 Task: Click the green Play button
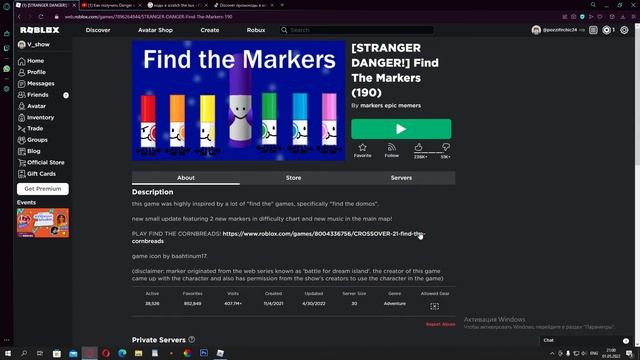coord(401,129)
